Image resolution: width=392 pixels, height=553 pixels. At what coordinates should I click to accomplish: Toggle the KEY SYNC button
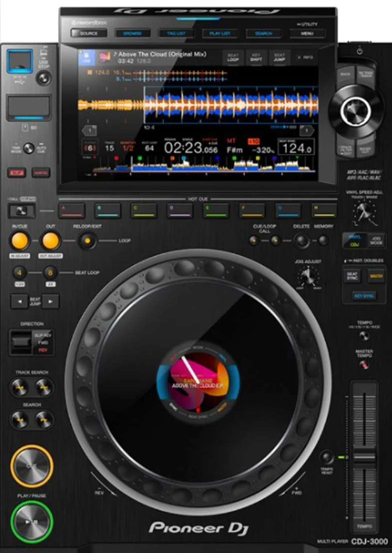(364, 296)
